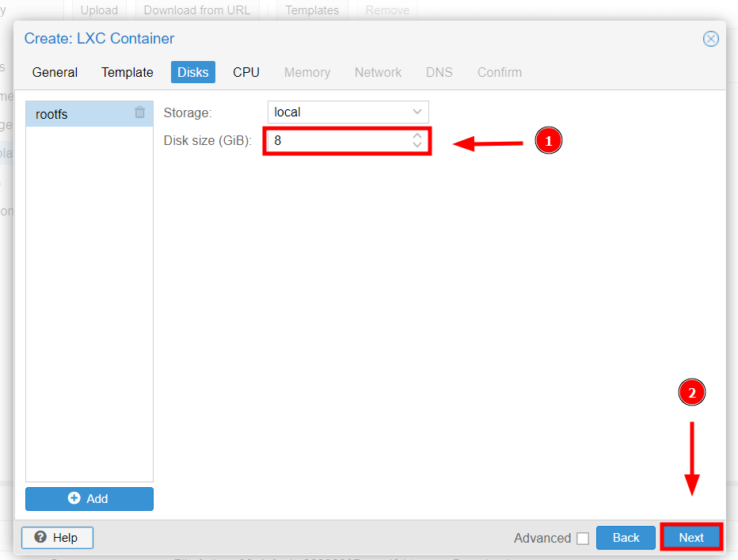Click Download from URL button
The width and height of the screenshot is (738, 560).
(x=196, y=10)
